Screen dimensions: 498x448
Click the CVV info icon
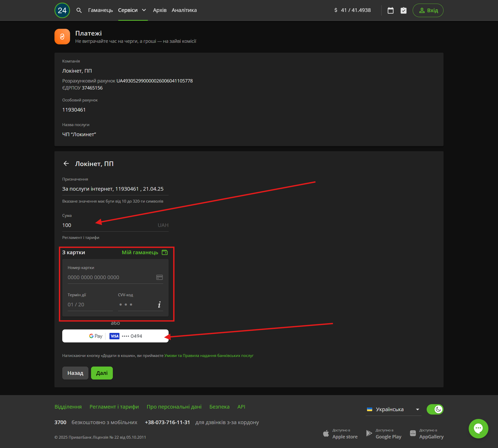pos(159,305)
